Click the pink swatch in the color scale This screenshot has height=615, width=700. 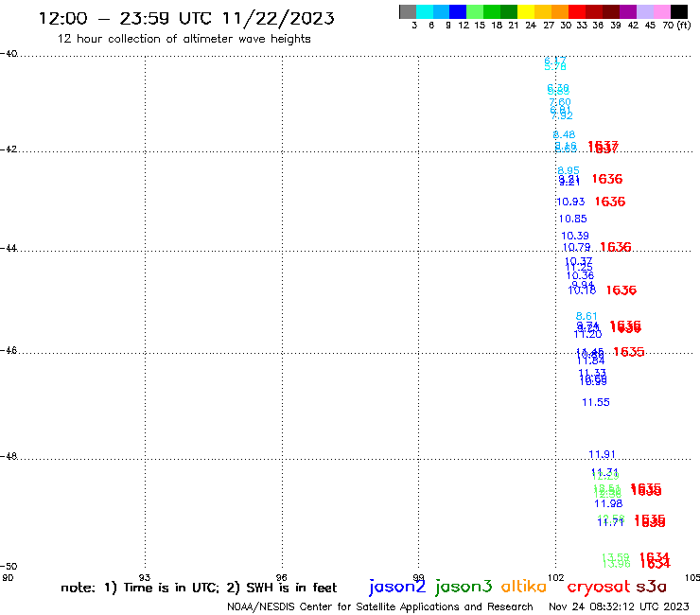point(662,11)
